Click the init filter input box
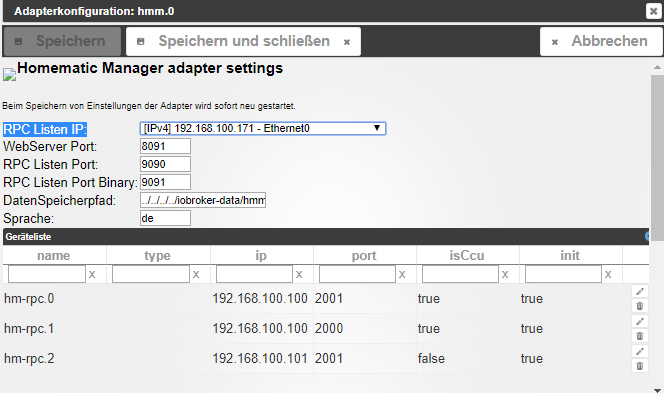 [x=563, y=274]
